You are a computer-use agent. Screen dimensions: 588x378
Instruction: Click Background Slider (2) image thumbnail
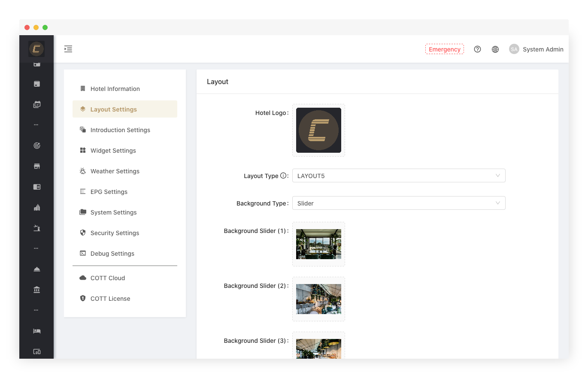coord(318,299)
